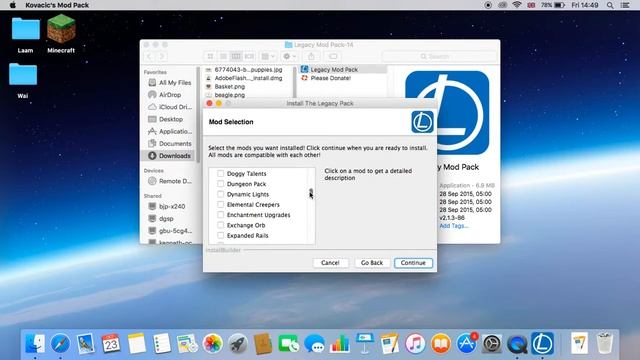Image resolution: width=640 pixels, height=360 pixels.
Task: Click the Continue button in installer
Action: 413,263
